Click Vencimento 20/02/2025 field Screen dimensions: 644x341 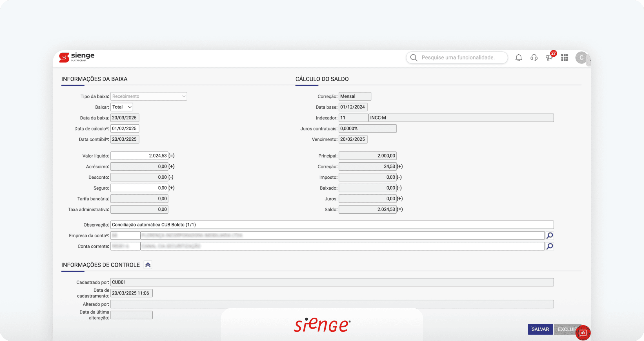click(353, 139)
